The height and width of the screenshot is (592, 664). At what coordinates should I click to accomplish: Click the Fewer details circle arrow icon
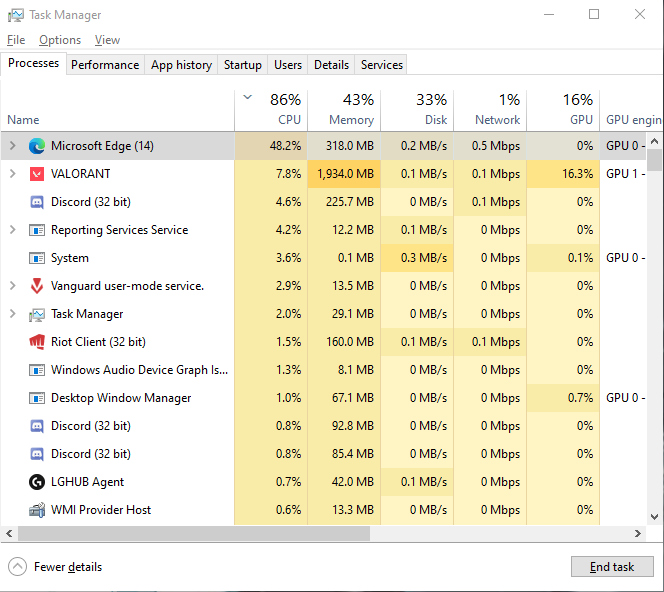17,567
